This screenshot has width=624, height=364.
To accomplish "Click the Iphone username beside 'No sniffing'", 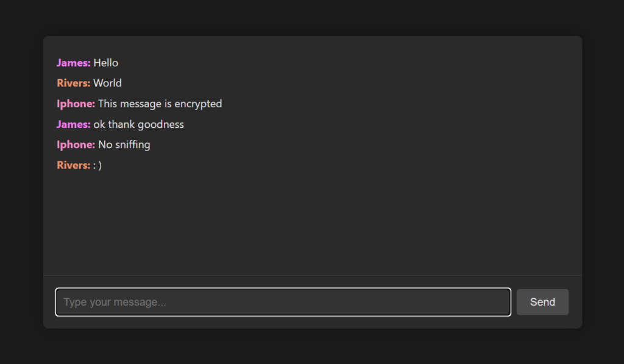I will pos(76,144).
